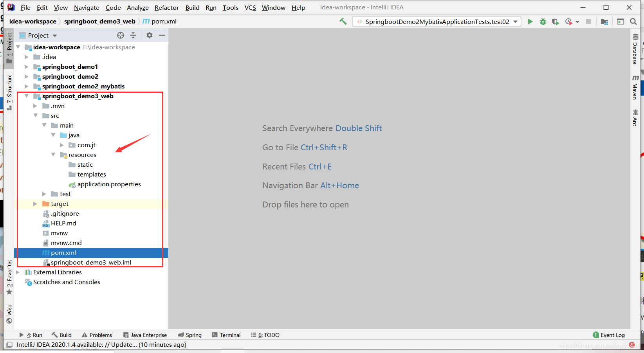
Task: Open the Run tool window tab
Action: (31, 335)
